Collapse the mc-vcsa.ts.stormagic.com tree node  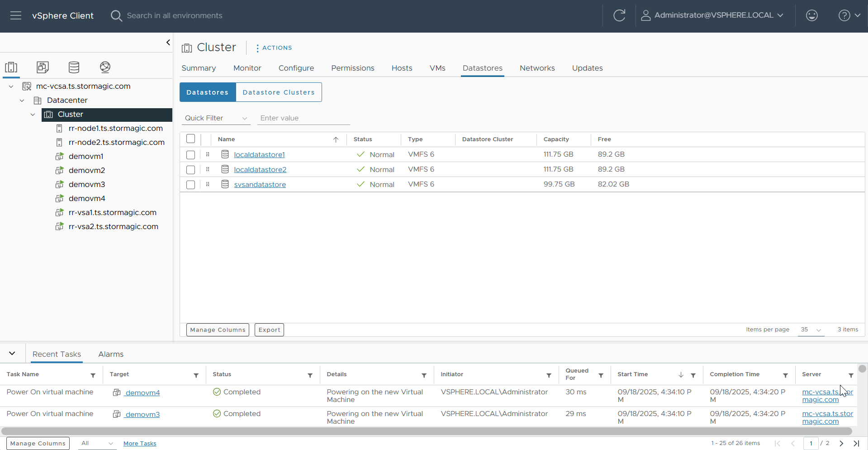[11, 86]
